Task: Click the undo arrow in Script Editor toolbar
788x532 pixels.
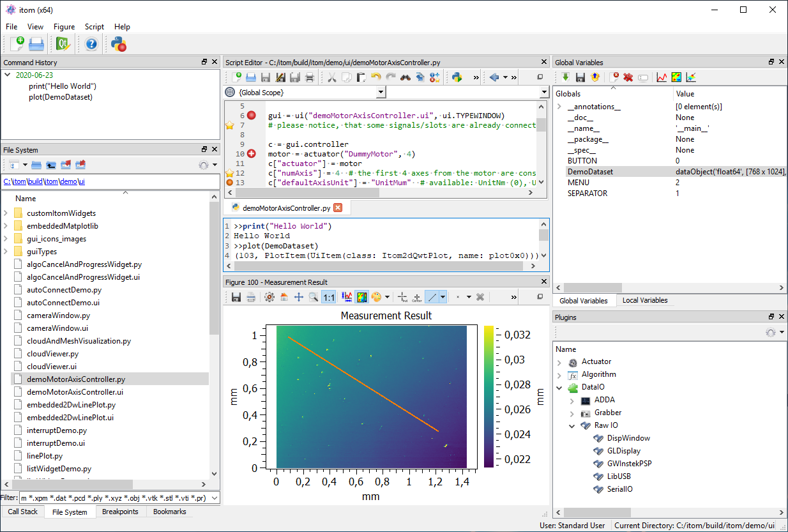Action: coord(375,77)
